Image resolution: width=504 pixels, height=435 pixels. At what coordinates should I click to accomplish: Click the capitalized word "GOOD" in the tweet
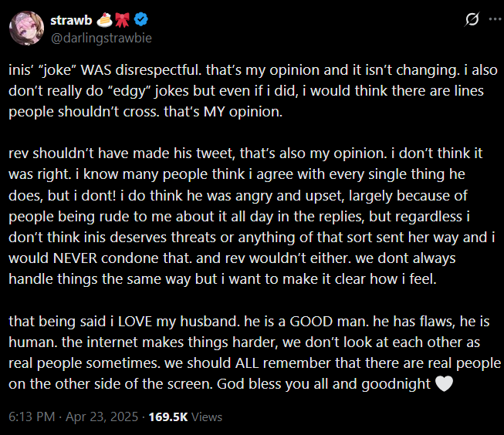tap(311, 322)
